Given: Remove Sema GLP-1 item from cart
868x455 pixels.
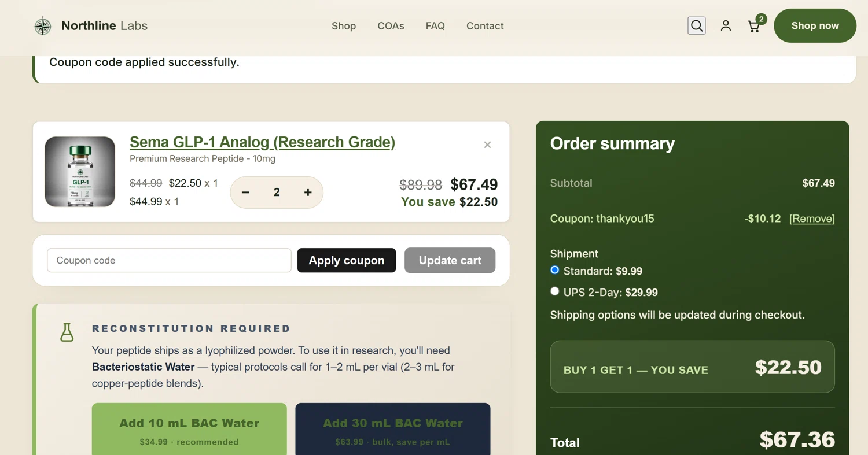Looking at the screenshot, I should click(x=487, y=145).
